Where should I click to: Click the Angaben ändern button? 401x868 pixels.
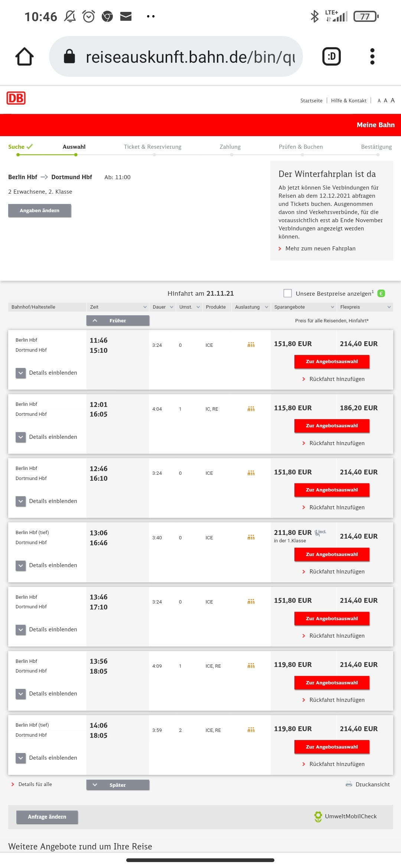click(40, 210)
